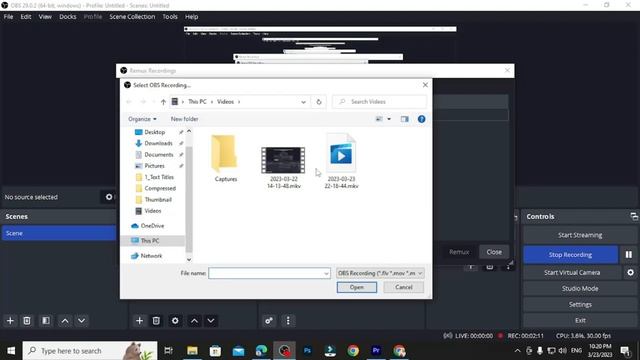Open audio mixer three-dot menu

click(x=288, y=321)
